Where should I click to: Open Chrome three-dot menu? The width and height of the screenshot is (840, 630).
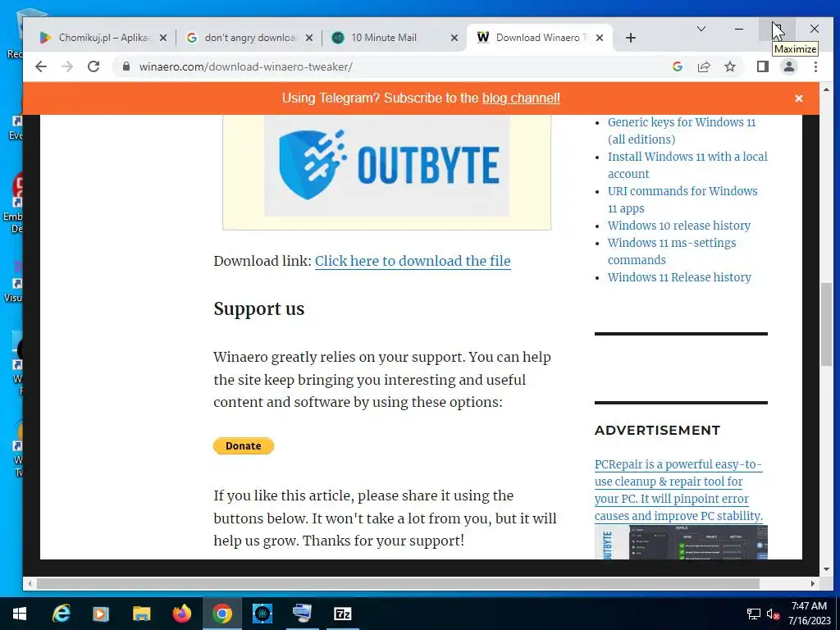coord(815,66)
